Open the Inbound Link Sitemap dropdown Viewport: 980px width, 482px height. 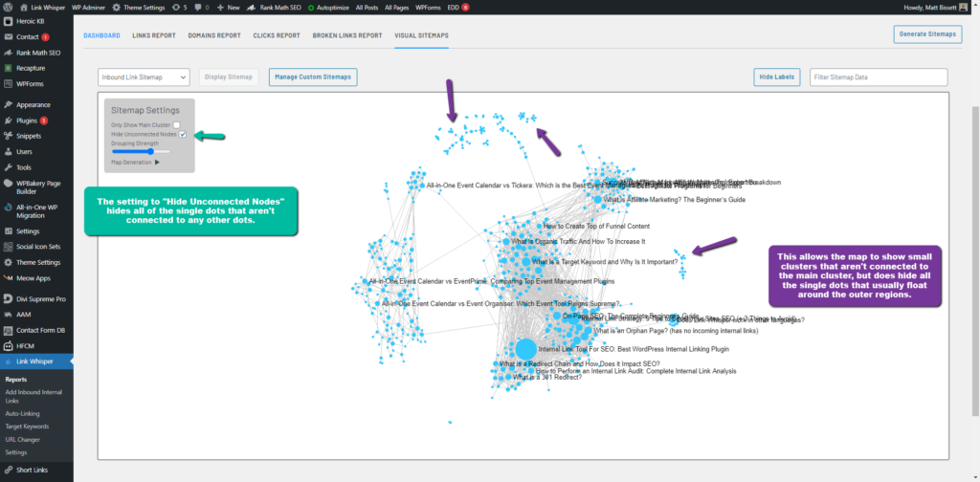pyautogui.click(x=144, y=77)
